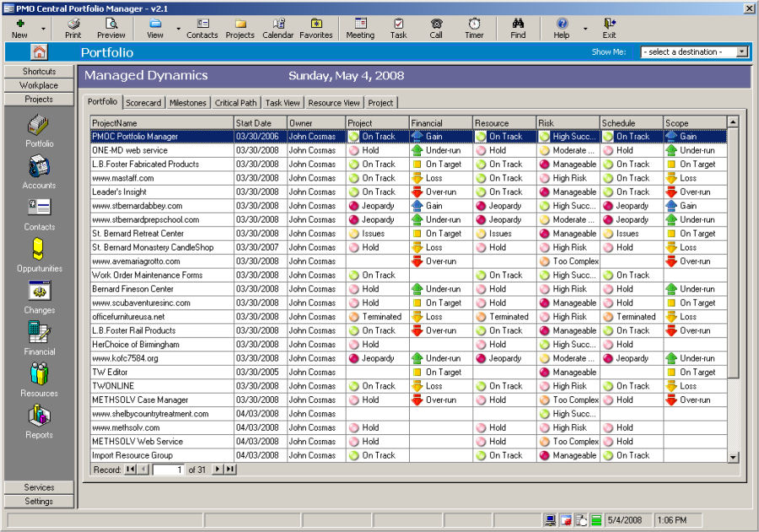Open the Preview toolbar icon
Screen dimensions: 759x532
(x=110, y=29)
